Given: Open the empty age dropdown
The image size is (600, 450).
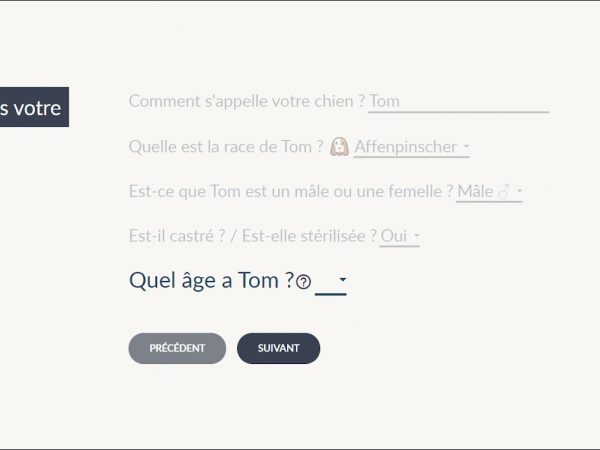Looking at the screenshot, I should 331,282.
